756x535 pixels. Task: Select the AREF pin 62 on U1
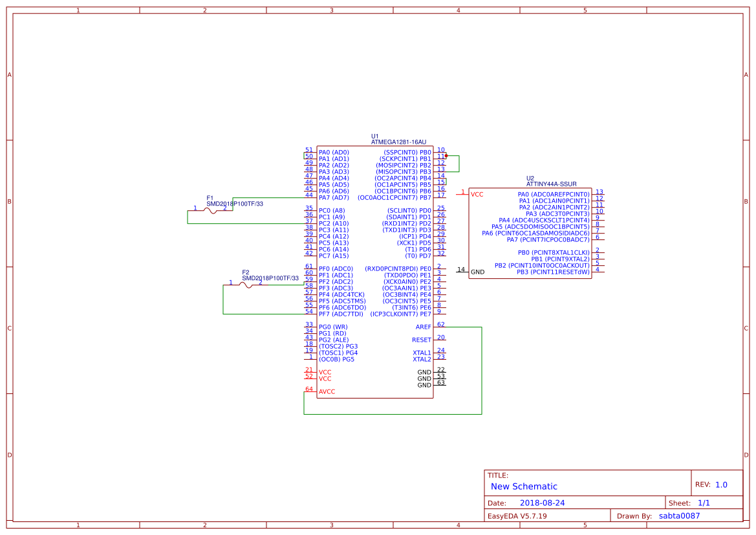pyautogui.click(x=424, y=327)
